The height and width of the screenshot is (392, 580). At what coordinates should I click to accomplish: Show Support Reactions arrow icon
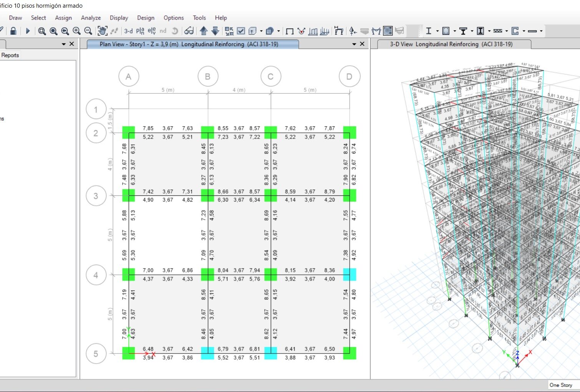coord(353,31)
